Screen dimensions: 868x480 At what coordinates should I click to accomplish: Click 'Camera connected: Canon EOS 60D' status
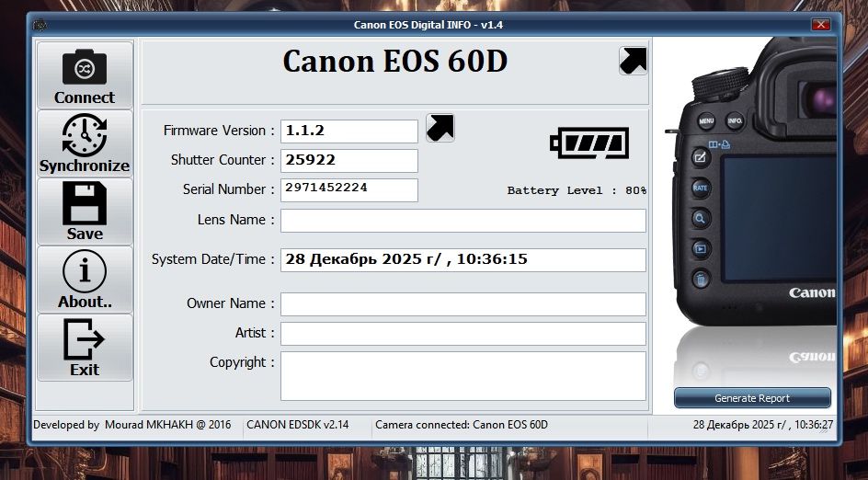coord(462,425)
